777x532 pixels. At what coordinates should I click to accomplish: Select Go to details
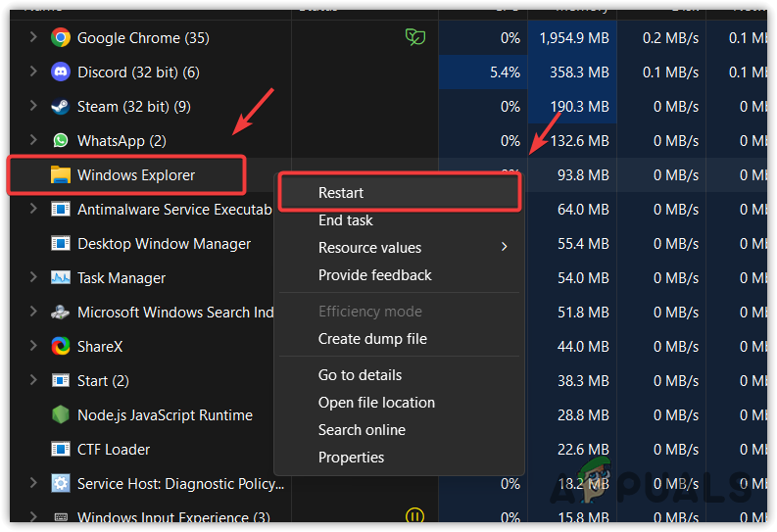(399, 375)
